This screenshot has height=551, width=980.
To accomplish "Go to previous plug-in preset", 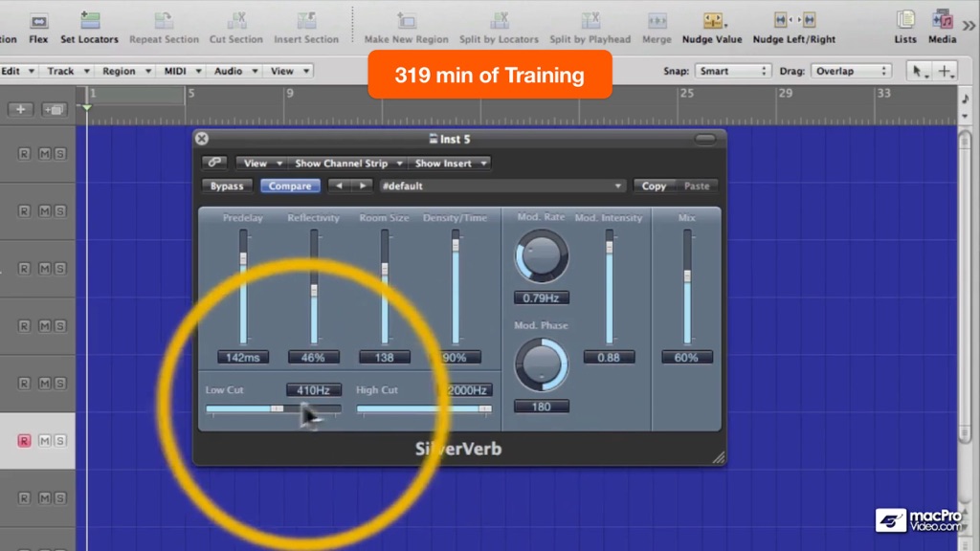I will pyautogui.click(x=339, y=186).
